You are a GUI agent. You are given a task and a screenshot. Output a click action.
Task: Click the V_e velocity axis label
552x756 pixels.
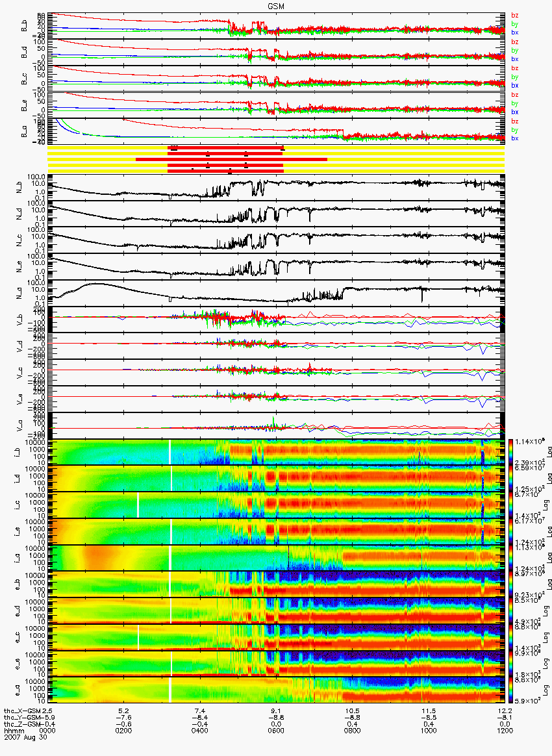click(x=19, y=399)
